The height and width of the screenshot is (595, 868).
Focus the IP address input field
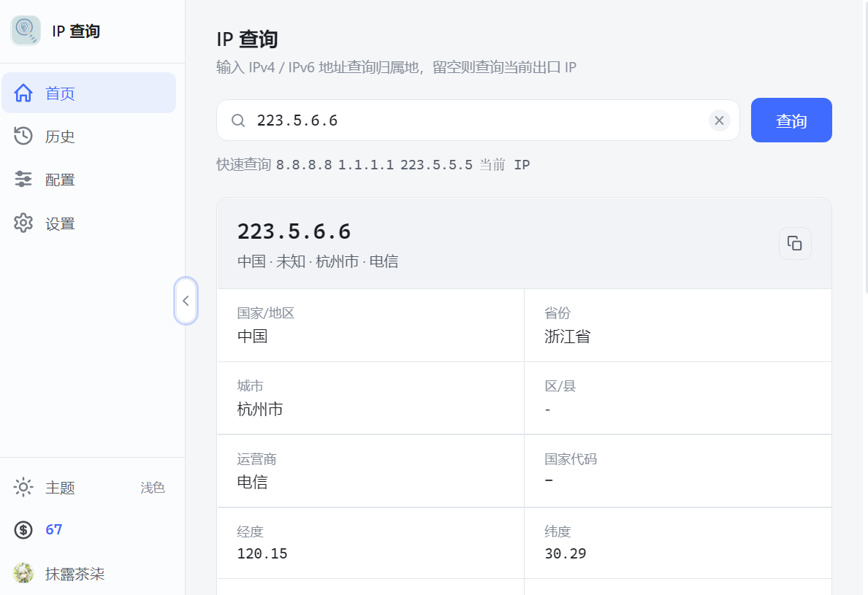[x=479, y=120]
